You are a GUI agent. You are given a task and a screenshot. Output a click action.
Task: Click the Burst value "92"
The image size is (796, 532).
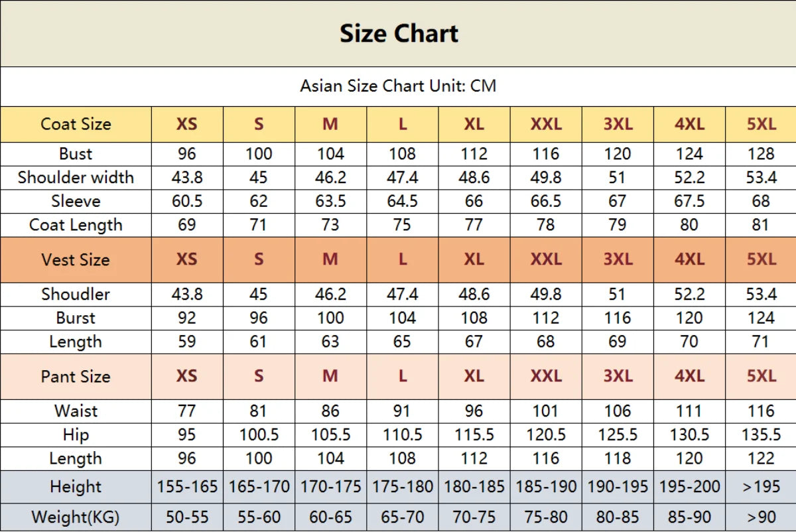click(x=187, y=318)
